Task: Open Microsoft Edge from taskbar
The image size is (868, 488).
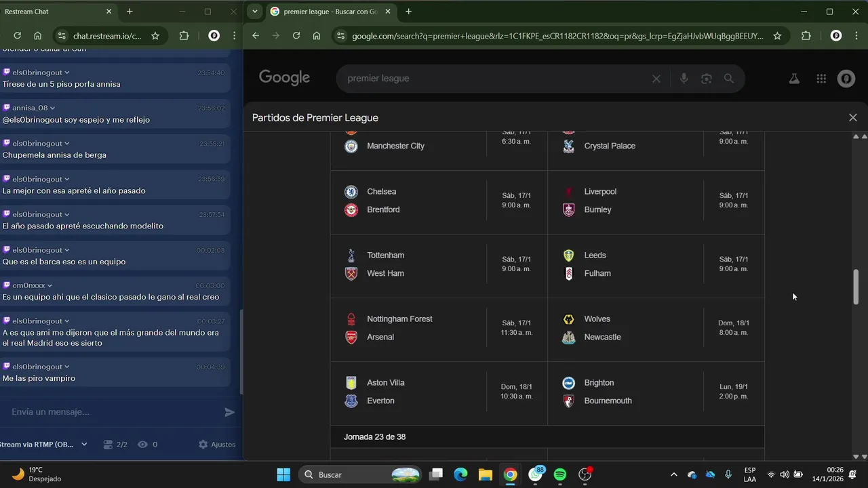Action: (460, 474)
